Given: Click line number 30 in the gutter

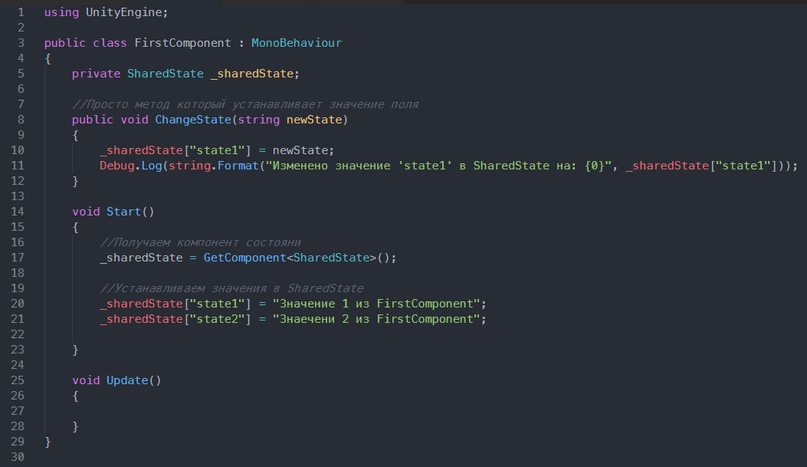Looking at the screenshot, I should pos(17,457).
